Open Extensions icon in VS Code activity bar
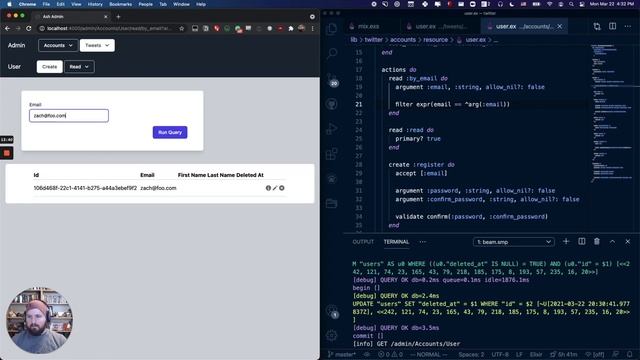The height and width of the screenshot is (360, 640). click(332, 154)
